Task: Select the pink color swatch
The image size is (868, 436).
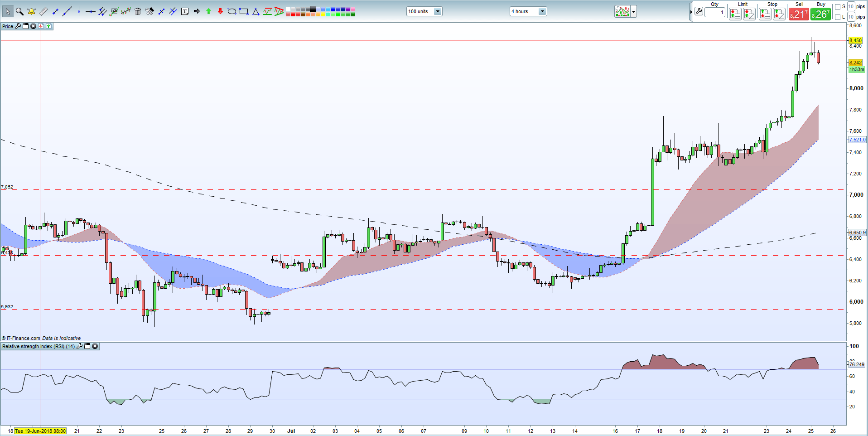Action: click(x=353, y=9)
